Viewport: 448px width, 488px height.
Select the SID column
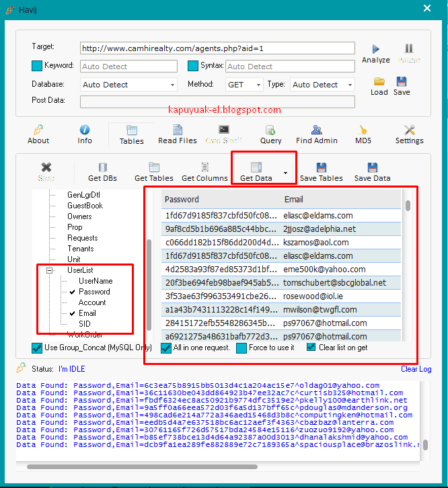(85, 324)
